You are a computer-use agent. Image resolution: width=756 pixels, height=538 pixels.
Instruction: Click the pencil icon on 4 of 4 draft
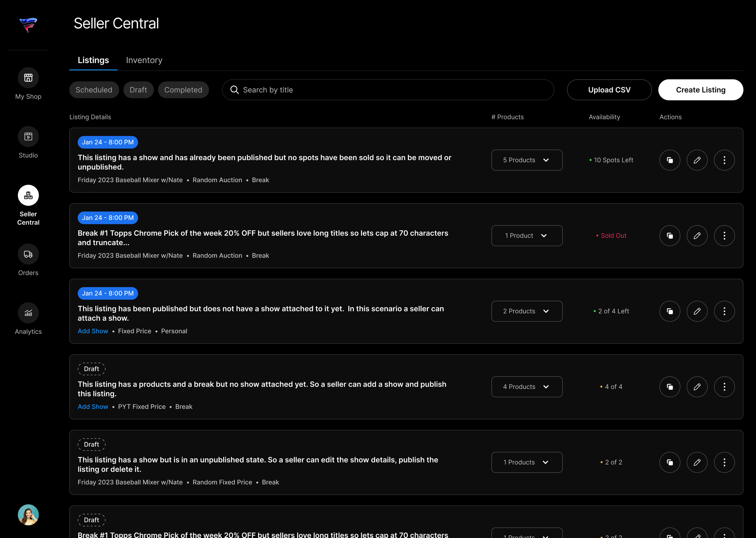[x=697, y=387]
